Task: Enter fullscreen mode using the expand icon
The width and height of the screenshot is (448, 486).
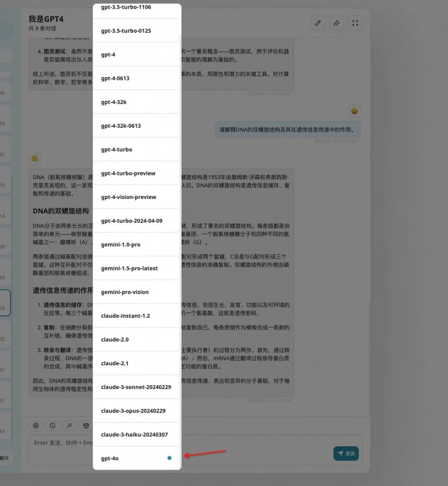Action: click(355, 23)
